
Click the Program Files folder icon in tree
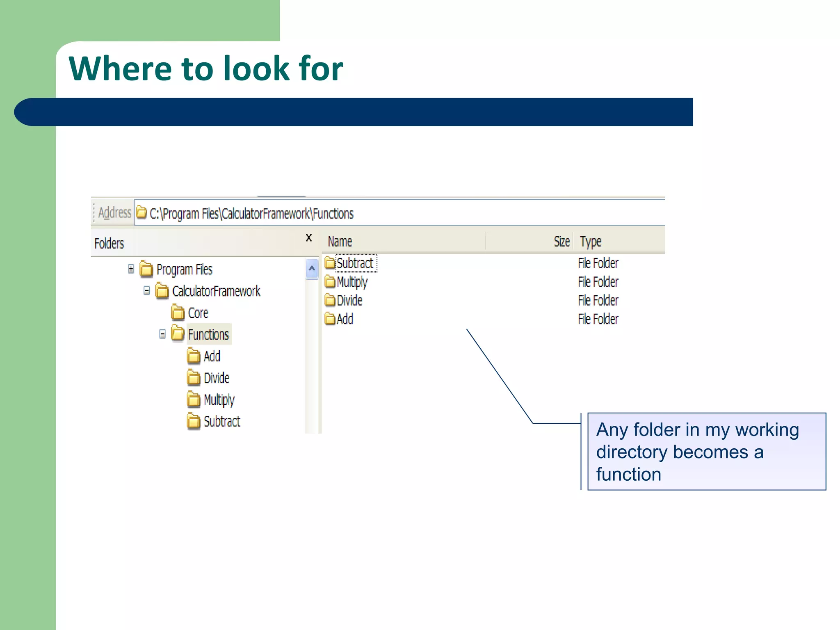coord(146,269)
